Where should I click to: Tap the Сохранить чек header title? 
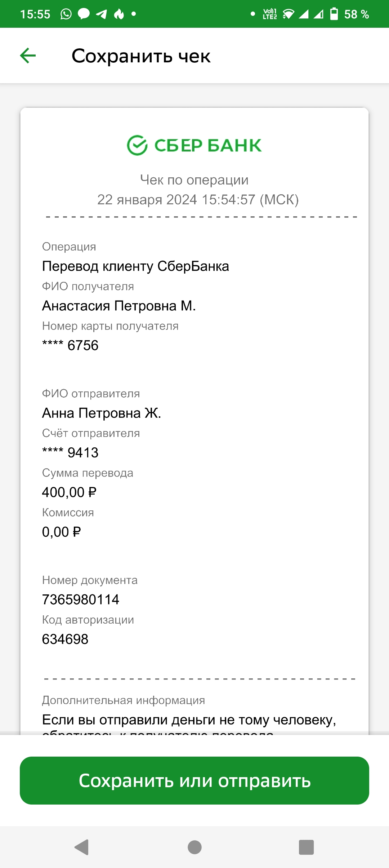(141, 56)
